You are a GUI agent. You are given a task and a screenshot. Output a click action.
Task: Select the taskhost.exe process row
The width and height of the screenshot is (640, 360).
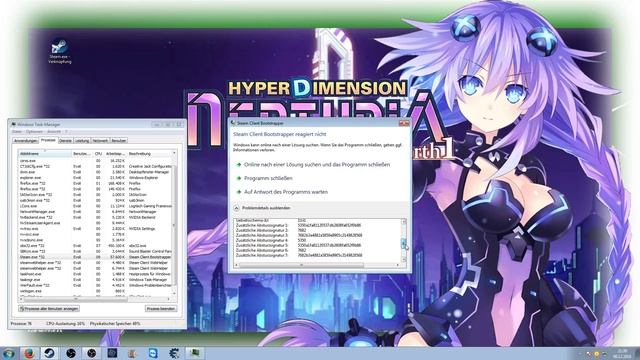95,274
